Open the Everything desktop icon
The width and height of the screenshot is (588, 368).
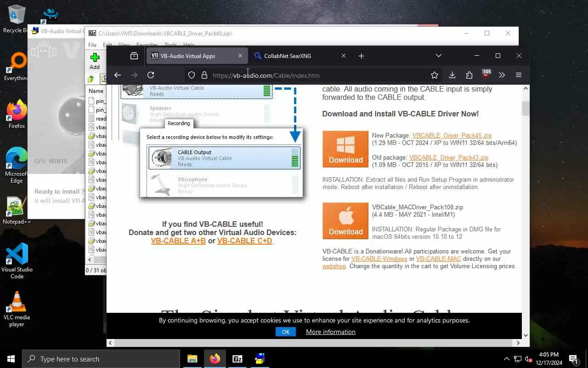(x=17, y=67)
